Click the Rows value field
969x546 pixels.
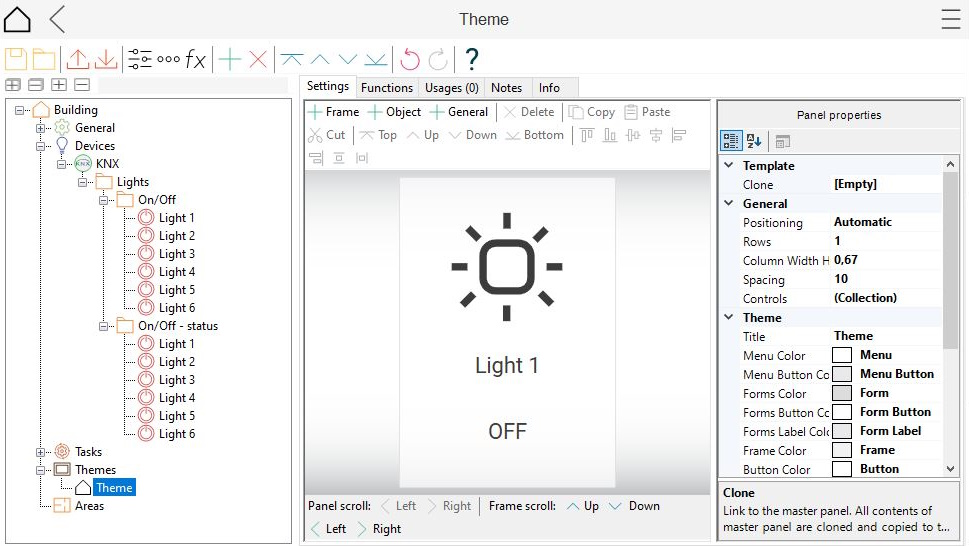point(886,241)
